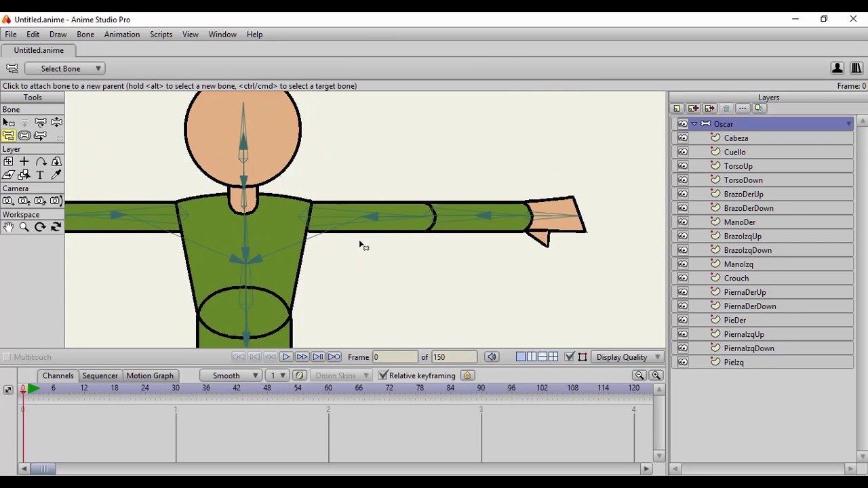
Task: Select the Eyedropper tool
Action: click(x=57, y=175)
